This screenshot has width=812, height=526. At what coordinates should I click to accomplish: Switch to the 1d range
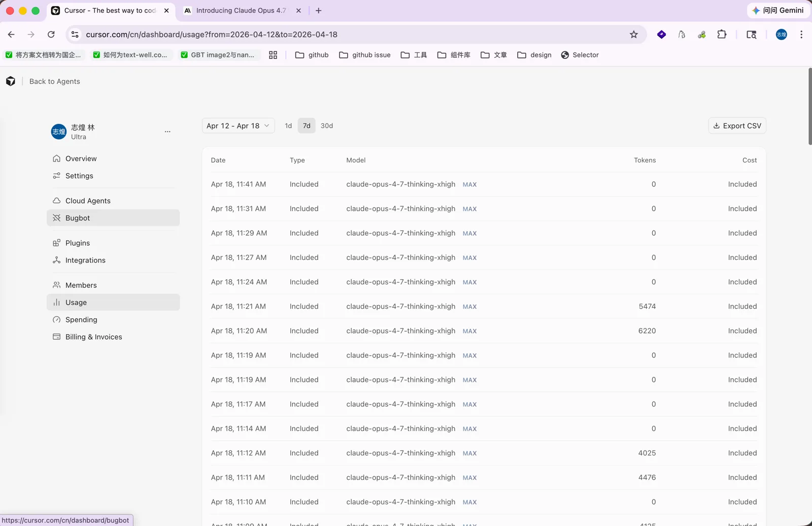pos(288,126)
